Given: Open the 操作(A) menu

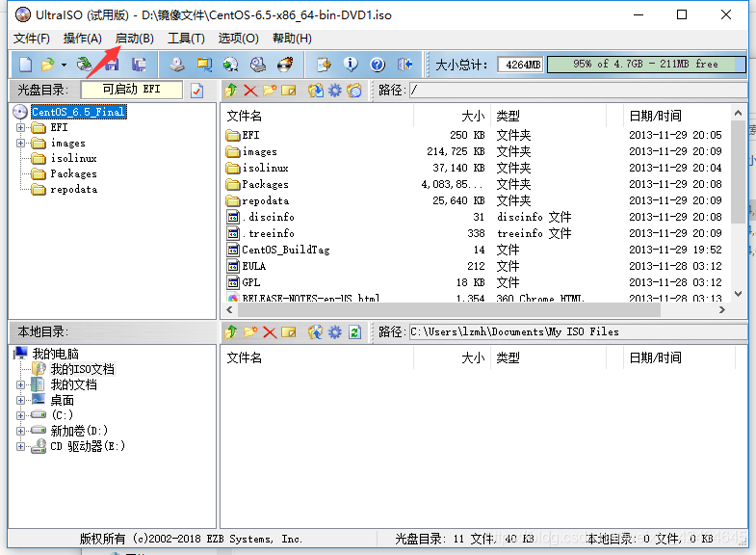Looking at the screenshot, I should pos(83,39).
